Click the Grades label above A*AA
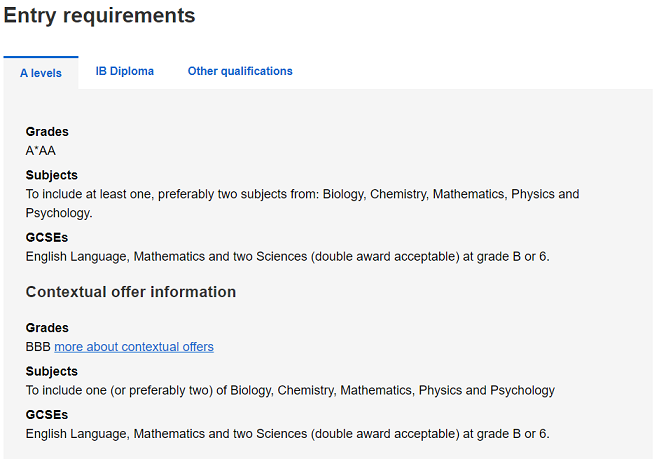659x459 pixels. click(x=47, y=132)
